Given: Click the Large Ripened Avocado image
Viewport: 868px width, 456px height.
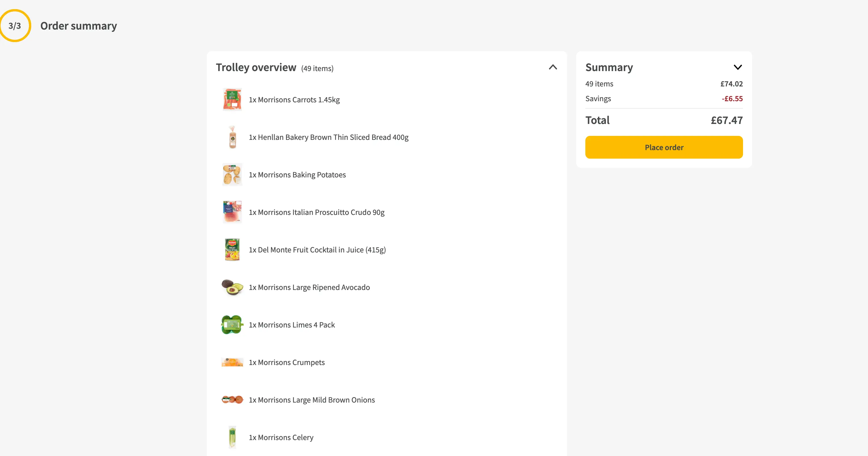Looking at the screenshot, I should [x=232, y=287].
